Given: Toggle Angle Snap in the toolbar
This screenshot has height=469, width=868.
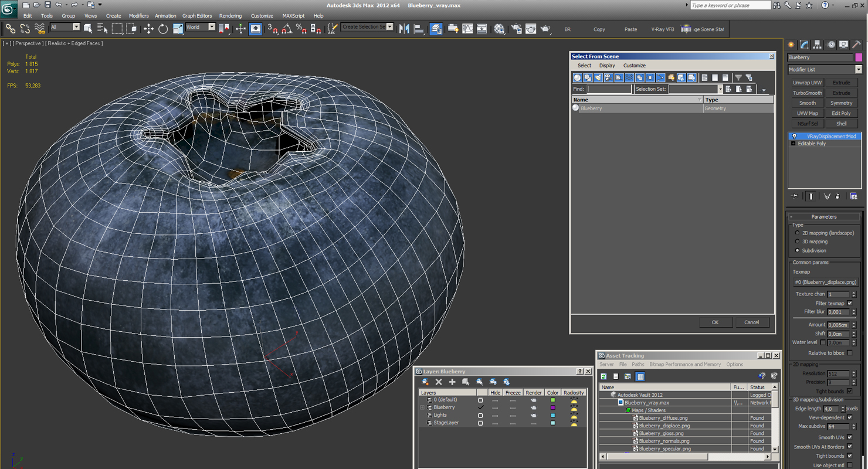Looking at the screenshot, I should [x=287, y=28].
